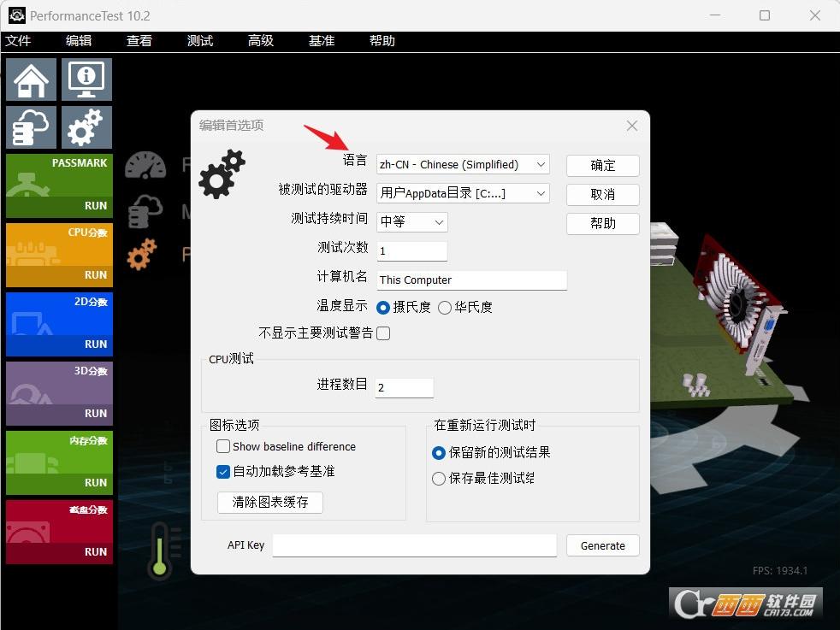This screenshot has width=840, height=630.
Task: Go to the Home dashboard icon
Action: [31, 79]
